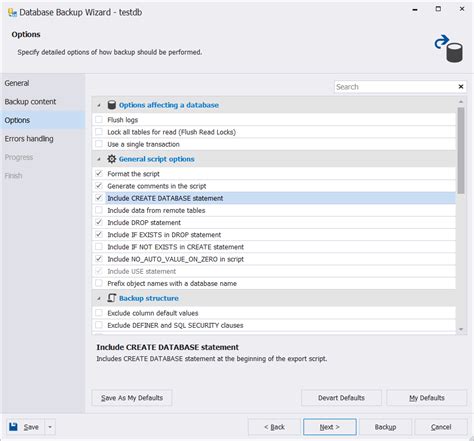Click the backup wizard database icon in header

449,48
